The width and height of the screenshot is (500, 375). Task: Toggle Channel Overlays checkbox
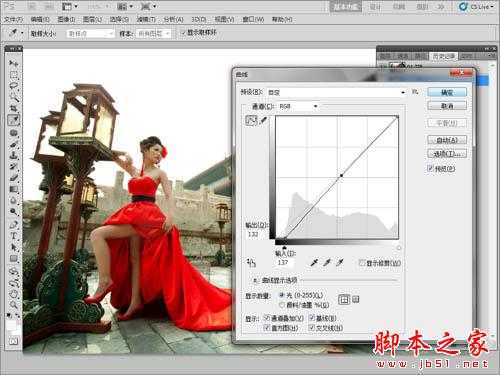click(267, 318)
